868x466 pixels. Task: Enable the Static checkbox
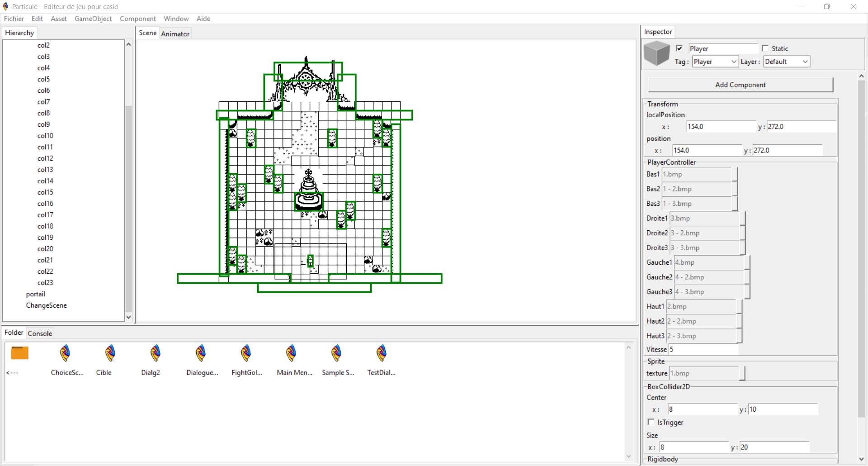[765, 48]
